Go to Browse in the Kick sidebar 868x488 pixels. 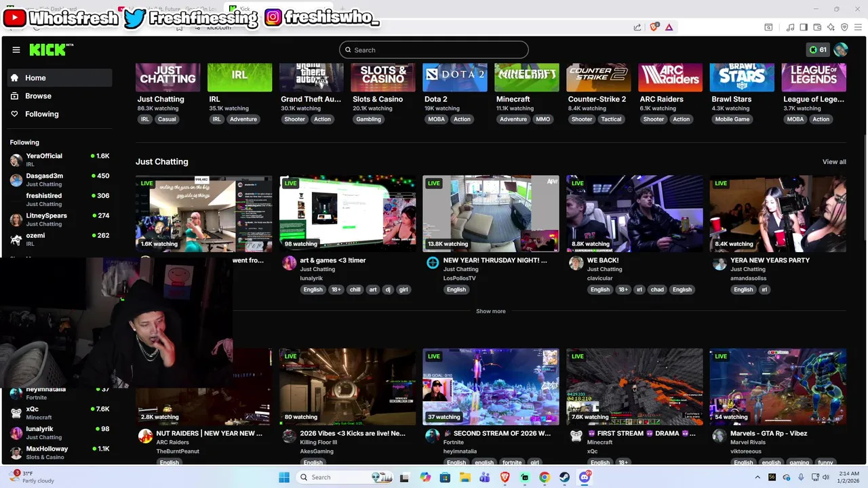pyautogui.click(x=60, y=96)
